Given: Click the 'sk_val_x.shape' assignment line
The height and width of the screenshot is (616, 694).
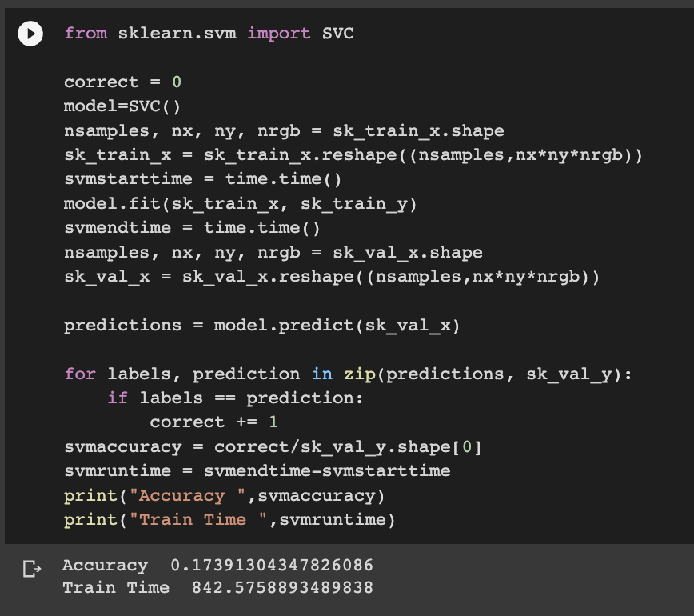Looking at the screenshot, I should pos(273,253).
